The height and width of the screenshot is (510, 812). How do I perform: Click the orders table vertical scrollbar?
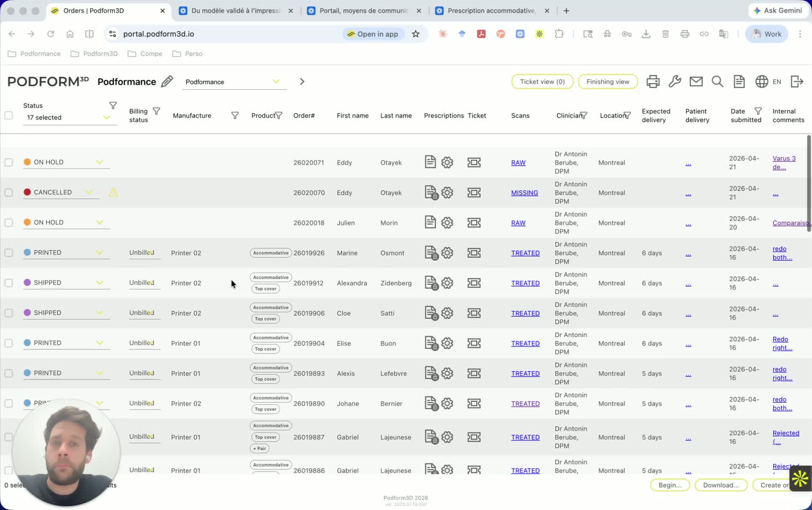(809, 183)
